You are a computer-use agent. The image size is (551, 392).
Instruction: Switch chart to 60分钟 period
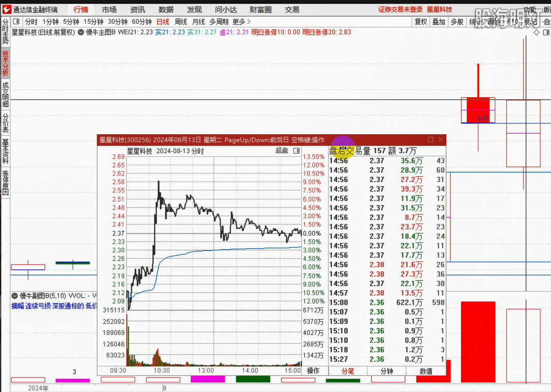point(141,22)
